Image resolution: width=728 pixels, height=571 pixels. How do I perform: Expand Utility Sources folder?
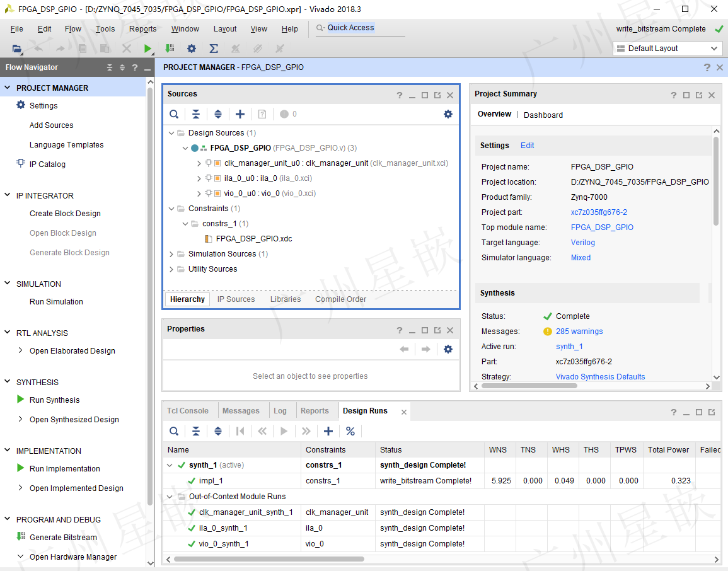[171, 269]
